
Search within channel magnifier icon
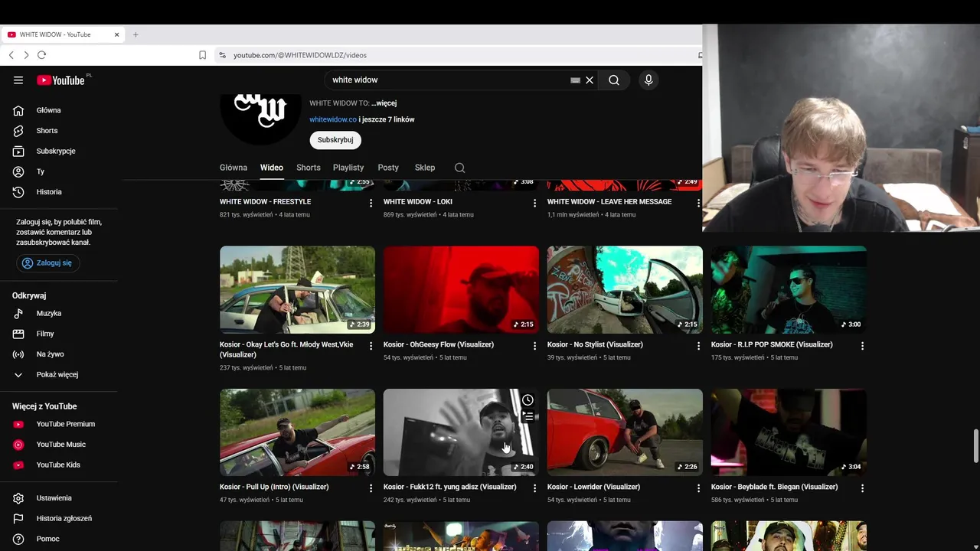pos(459,168)
